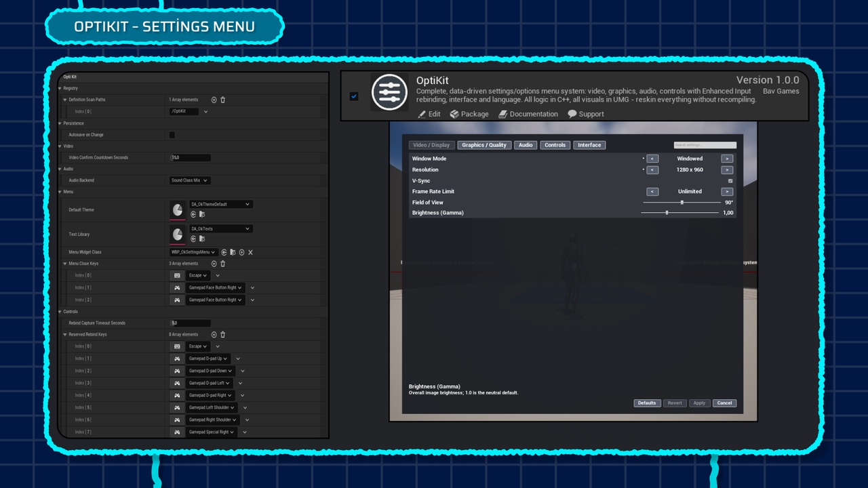Delete all Definition Scan Paths elements

(x=222, y=100)
